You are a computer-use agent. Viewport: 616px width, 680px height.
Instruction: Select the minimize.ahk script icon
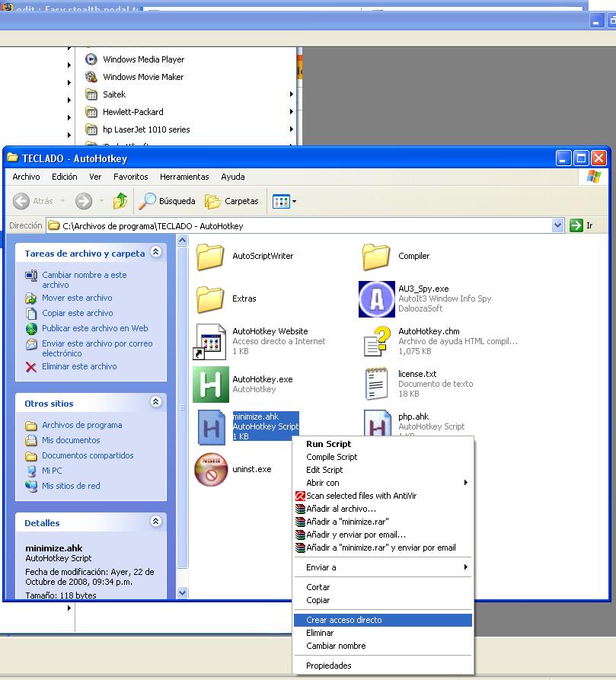tap(211, 428)
